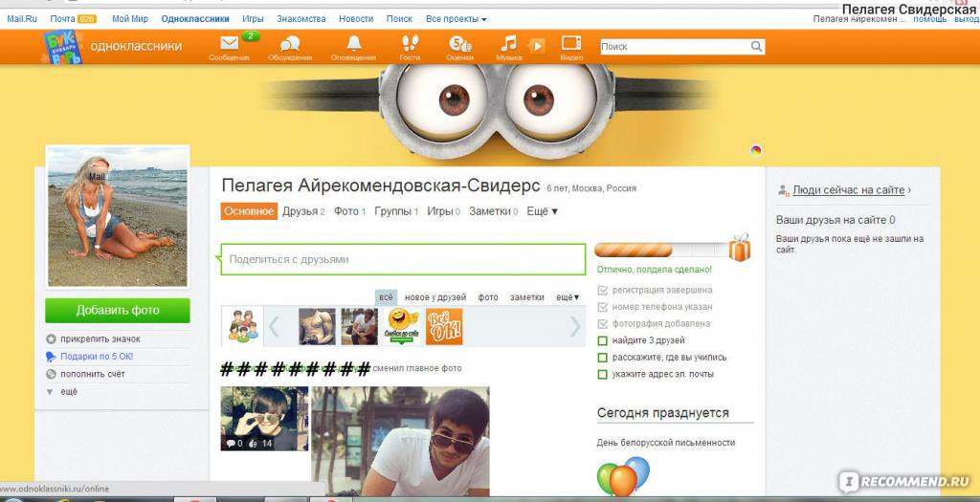Click the 'Mail.Ru' top link
980x502 pixels.
(x=22, y=19)
